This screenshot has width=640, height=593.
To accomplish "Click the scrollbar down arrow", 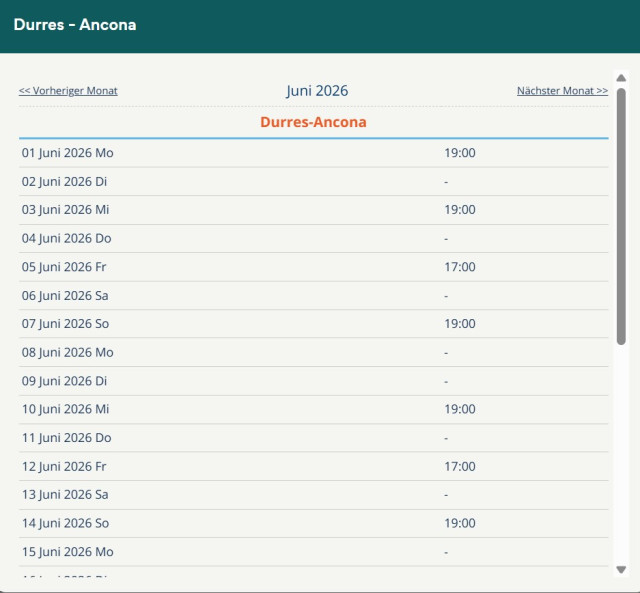I will [x=621, y=569].
